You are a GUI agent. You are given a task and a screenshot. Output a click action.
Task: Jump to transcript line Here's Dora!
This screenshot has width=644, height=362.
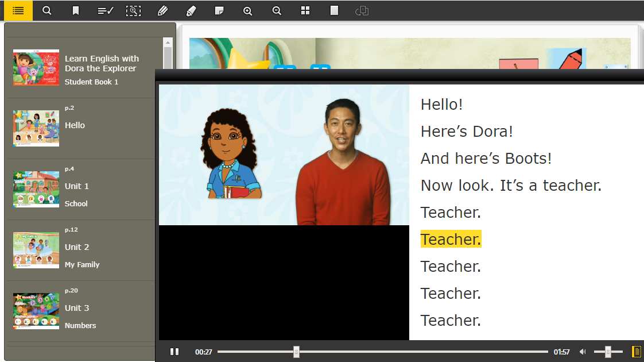tap(467, 132)
